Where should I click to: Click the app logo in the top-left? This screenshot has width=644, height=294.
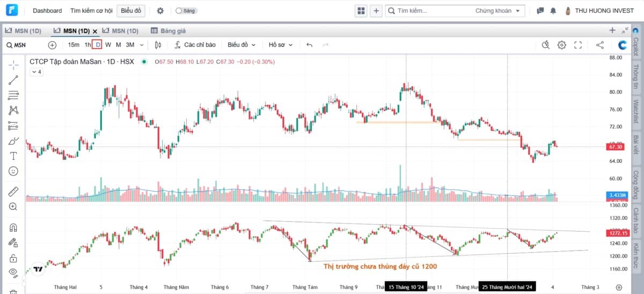12,11
